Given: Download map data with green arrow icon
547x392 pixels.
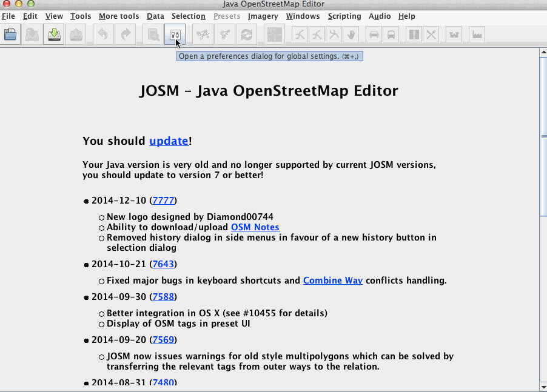Looking at the screenshot, I should click(x=54, y=35).
